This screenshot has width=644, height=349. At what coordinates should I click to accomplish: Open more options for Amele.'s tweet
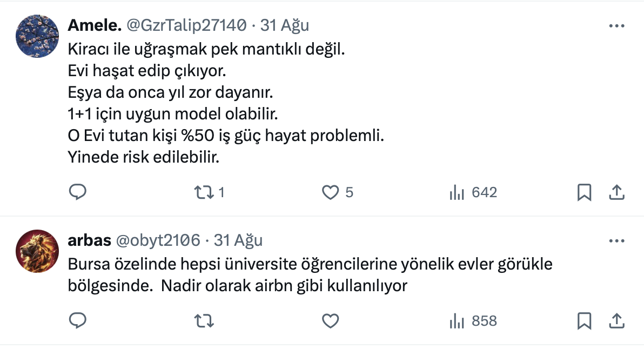pyautogui.click(x=617, y=26)
